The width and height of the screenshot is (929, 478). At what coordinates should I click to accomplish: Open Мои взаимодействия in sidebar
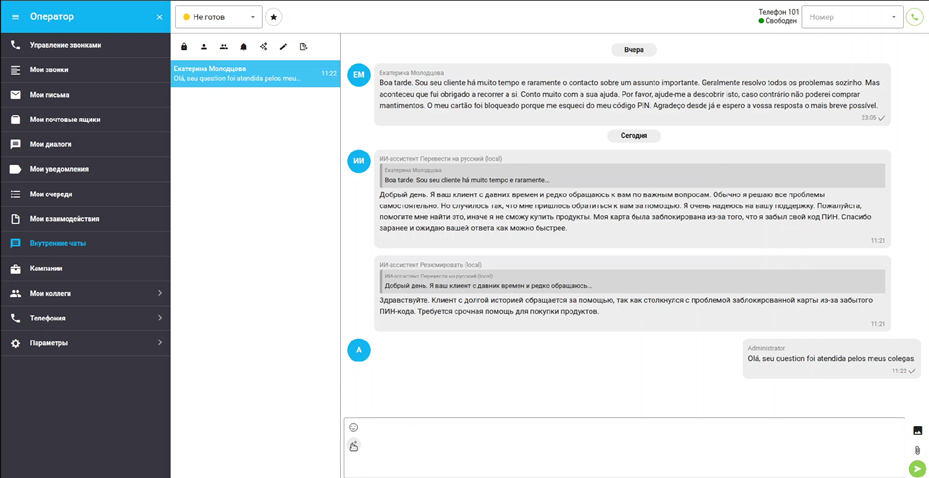coord(85,219)
